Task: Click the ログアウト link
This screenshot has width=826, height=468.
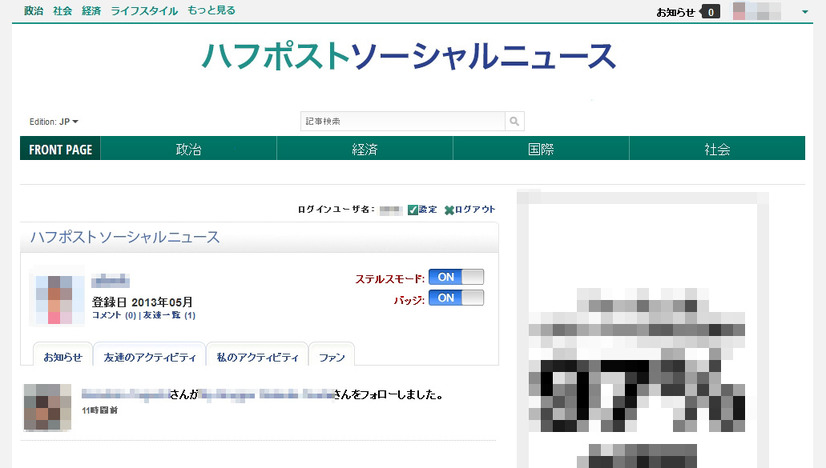Action: point(475,210)
